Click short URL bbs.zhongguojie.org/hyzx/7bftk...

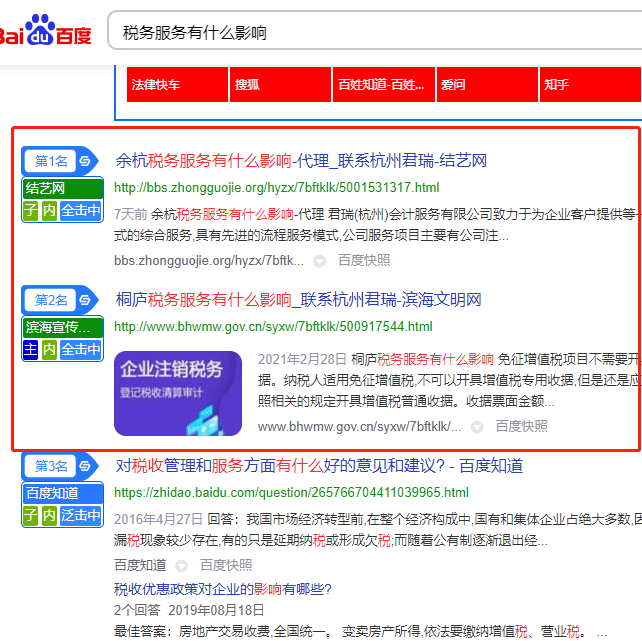tap(209, 261)
